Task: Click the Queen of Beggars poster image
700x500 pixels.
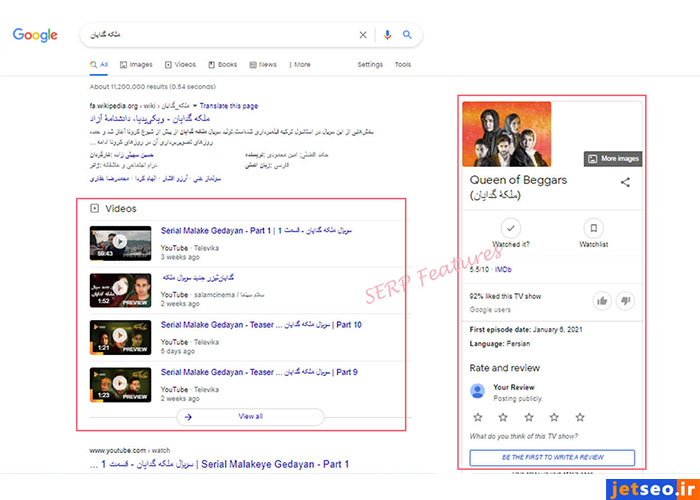Action: click(x=507, y=134)
